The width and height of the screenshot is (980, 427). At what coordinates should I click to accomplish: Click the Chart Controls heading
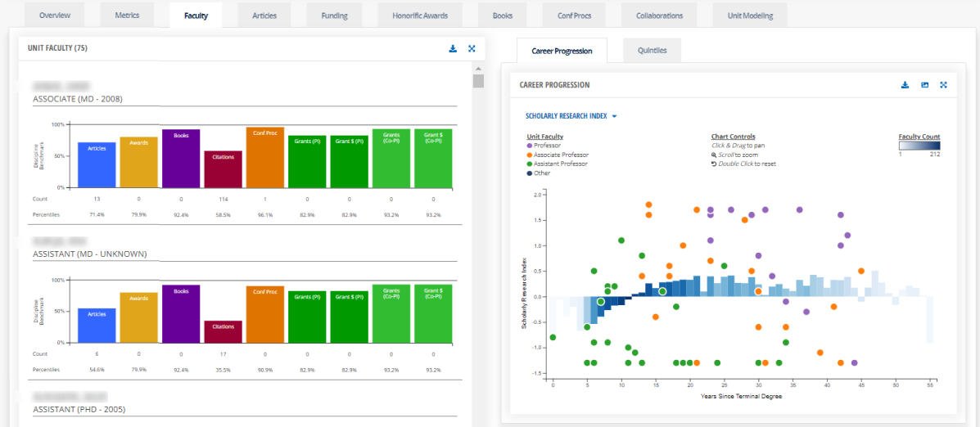(x=733, y=136)
